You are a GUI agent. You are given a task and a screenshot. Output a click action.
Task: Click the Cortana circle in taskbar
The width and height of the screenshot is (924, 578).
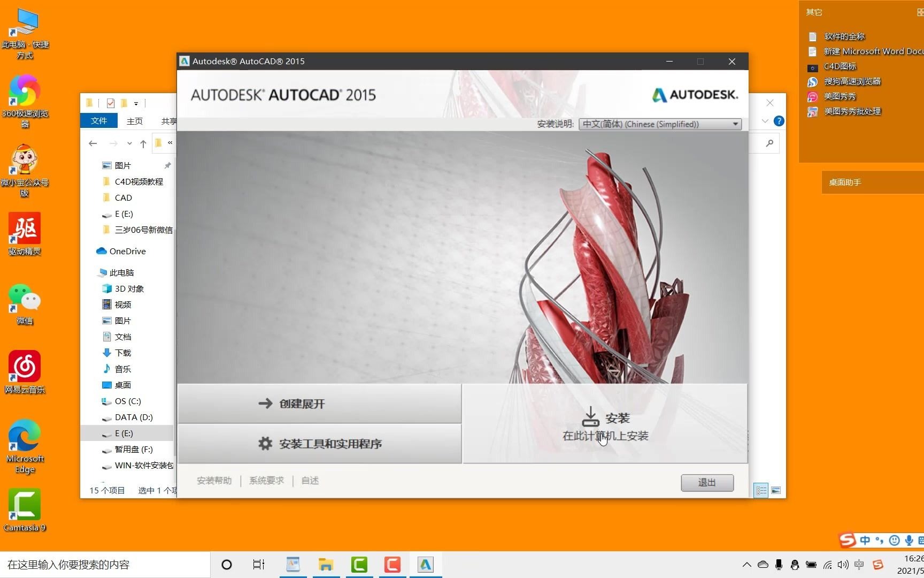(227, 565)
